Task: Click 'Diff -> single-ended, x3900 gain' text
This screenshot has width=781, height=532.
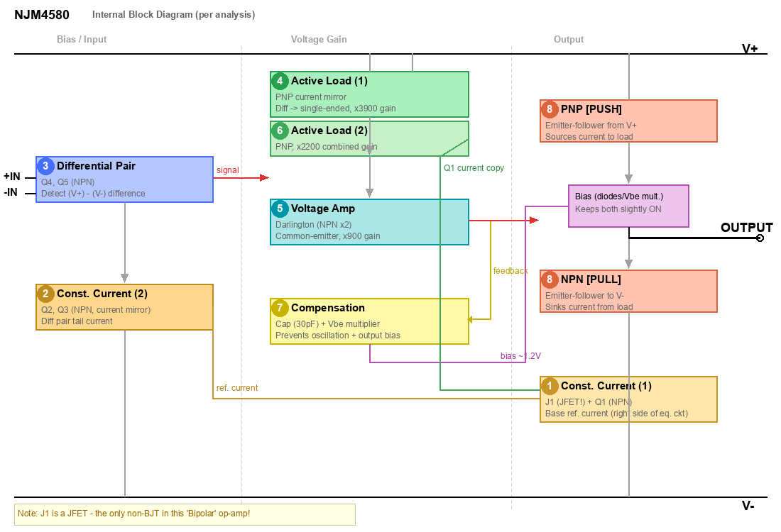Action: [x=336, y=109]
